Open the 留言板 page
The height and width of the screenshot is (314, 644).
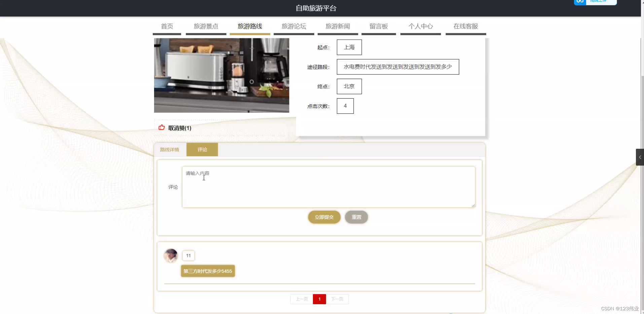coord(378,26)
